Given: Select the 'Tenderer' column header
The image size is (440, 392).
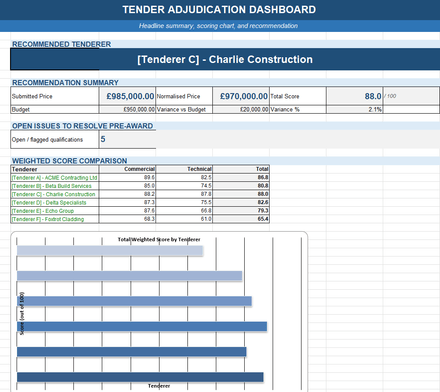Looking at the screenshot, I should point(55,169).
